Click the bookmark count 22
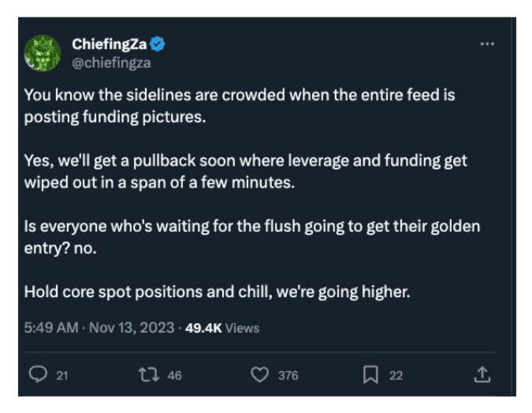The height and width of the screenshot is (413, 532). (x=396, y=376)
